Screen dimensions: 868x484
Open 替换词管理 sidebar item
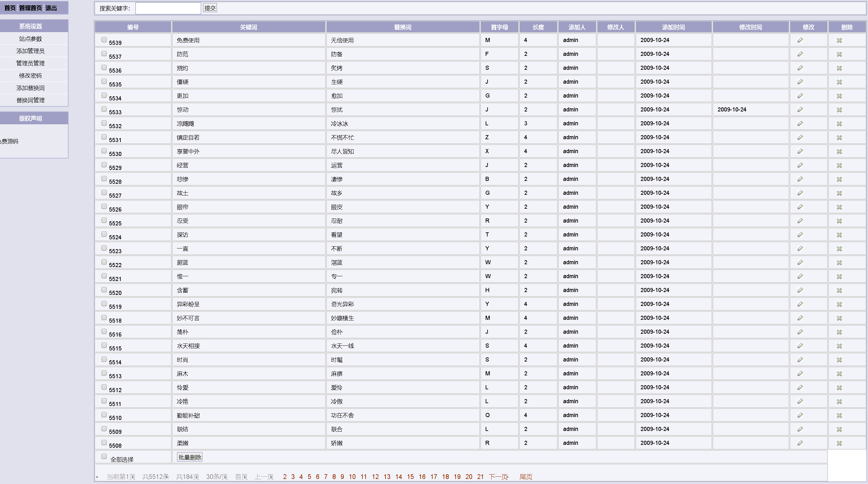[x=30, y=100]
